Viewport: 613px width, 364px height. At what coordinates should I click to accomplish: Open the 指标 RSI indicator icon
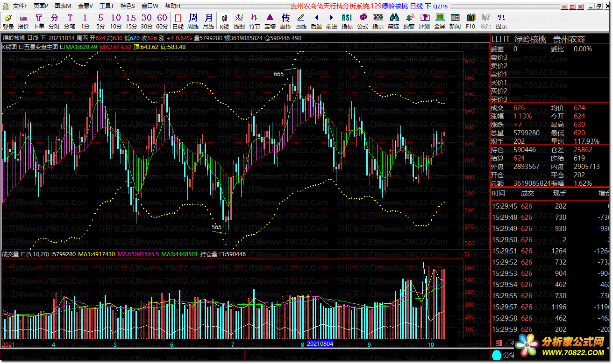tap(347, 21)
